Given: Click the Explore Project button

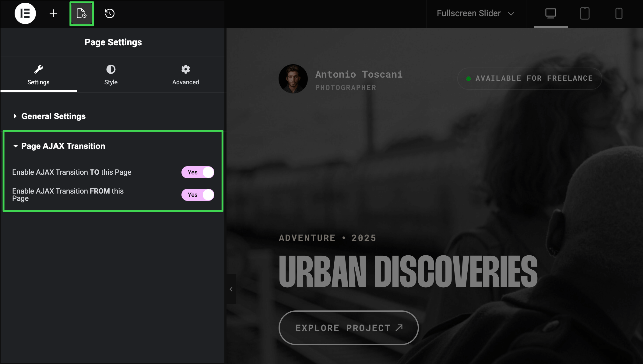Looking at the screenshot, I should [349, 328].
